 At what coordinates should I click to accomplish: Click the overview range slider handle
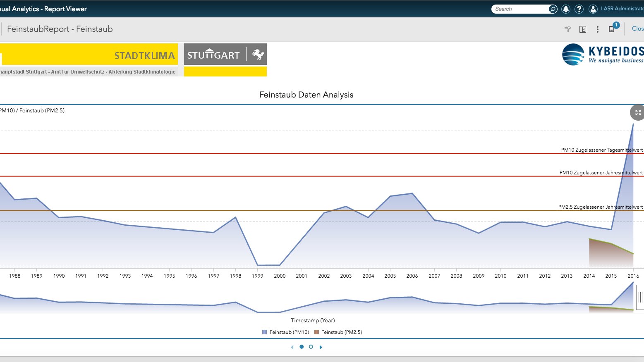click(640, 297)
